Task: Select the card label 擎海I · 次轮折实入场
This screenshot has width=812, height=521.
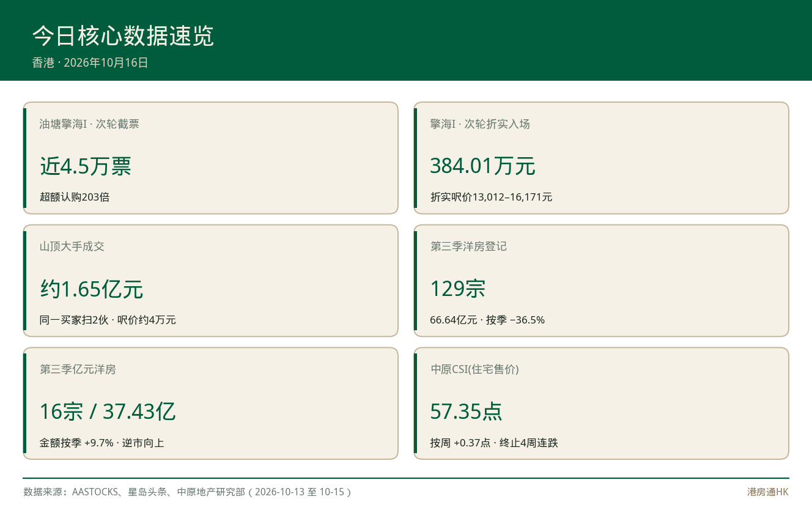Action: click(480, 124)
